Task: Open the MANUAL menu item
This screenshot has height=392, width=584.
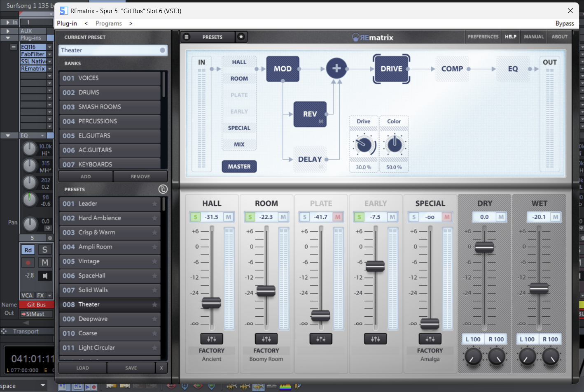Action: coord(533,37)
